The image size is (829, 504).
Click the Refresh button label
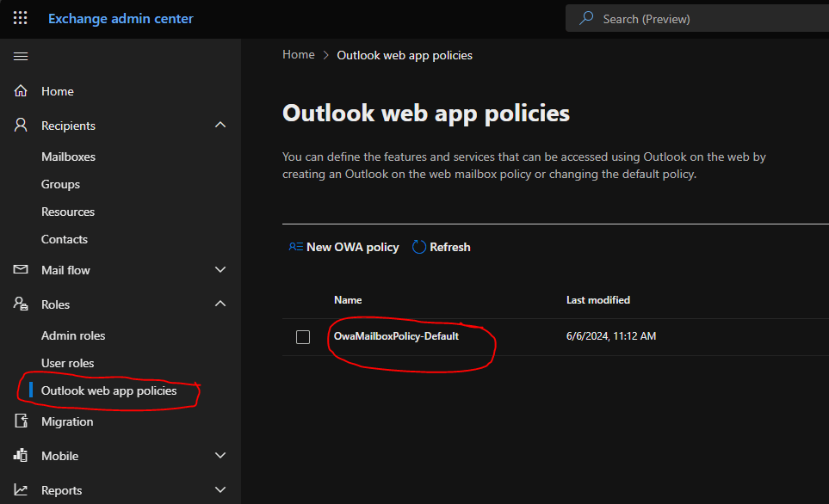click(449, 247)
